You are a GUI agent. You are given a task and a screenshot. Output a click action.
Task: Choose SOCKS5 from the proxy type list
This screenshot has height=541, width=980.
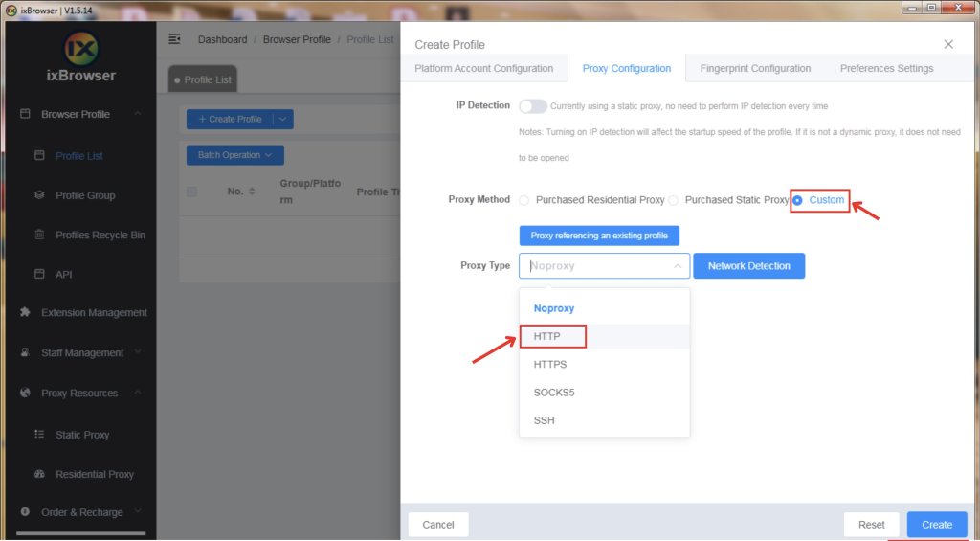[x=554, y=393]
